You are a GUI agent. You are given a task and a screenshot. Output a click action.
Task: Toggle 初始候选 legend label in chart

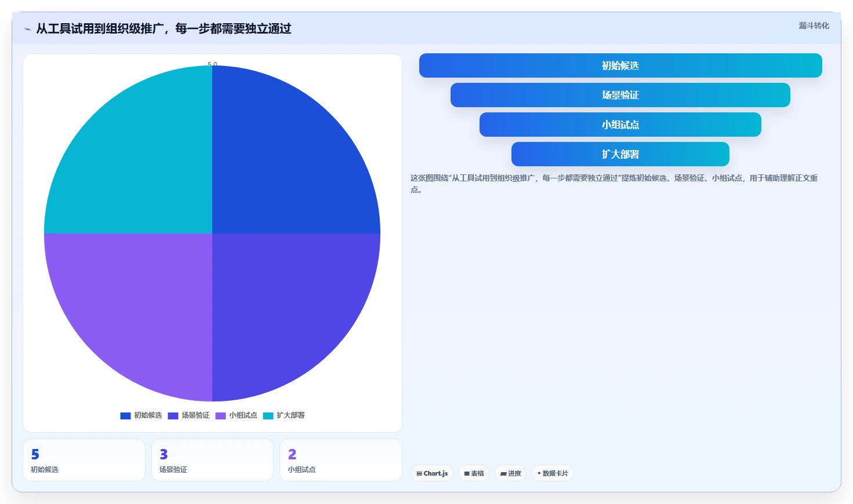pos(148,415)
